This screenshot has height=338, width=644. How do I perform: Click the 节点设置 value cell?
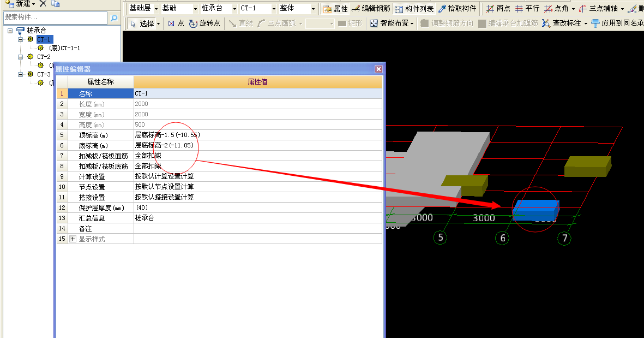pos(258,187)
